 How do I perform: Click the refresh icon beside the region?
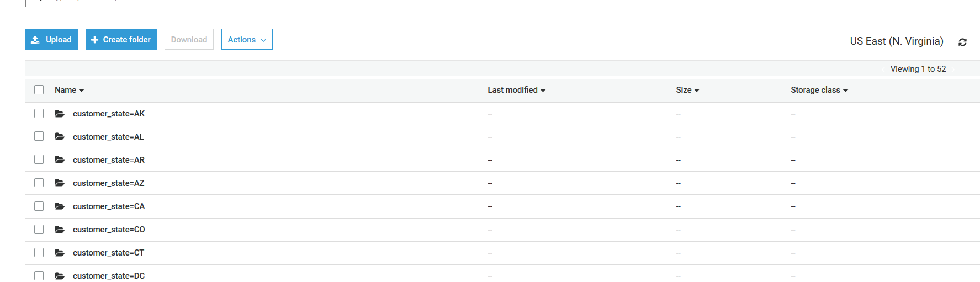[962, 42]
